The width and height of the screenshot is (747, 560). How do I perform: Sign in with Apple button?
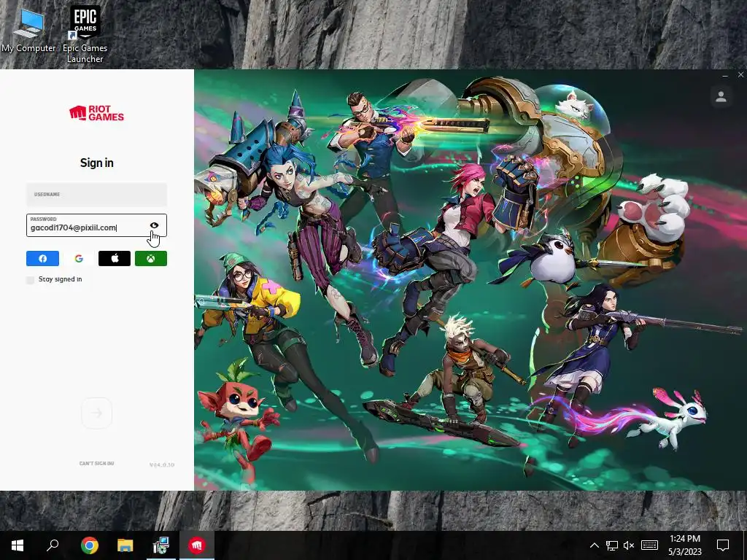(115, 259)
